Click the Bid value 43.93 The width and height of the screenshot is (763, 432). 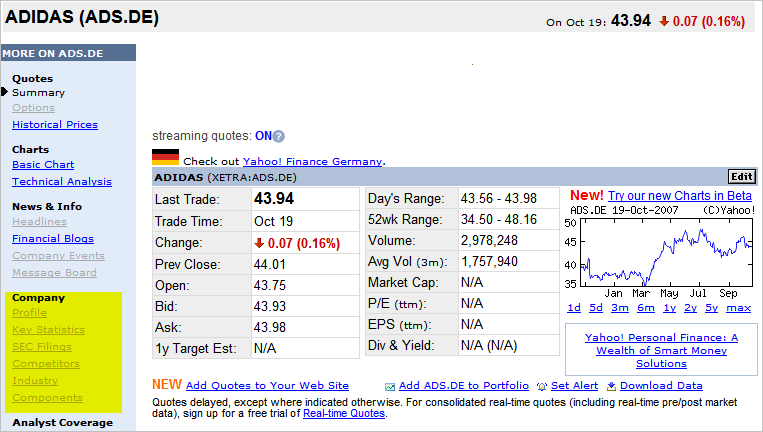(x=270, y=306)
